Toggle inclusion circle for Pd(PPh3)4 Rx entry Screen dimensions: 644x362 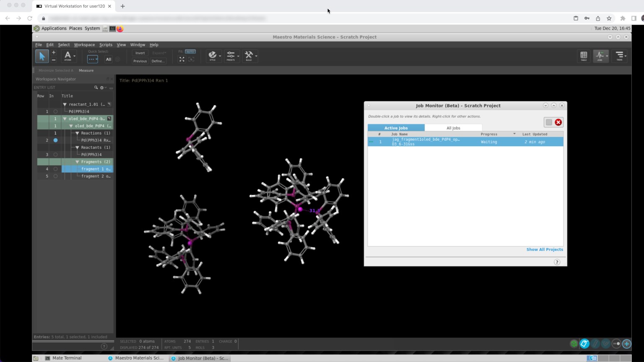[x=55, y=140]
